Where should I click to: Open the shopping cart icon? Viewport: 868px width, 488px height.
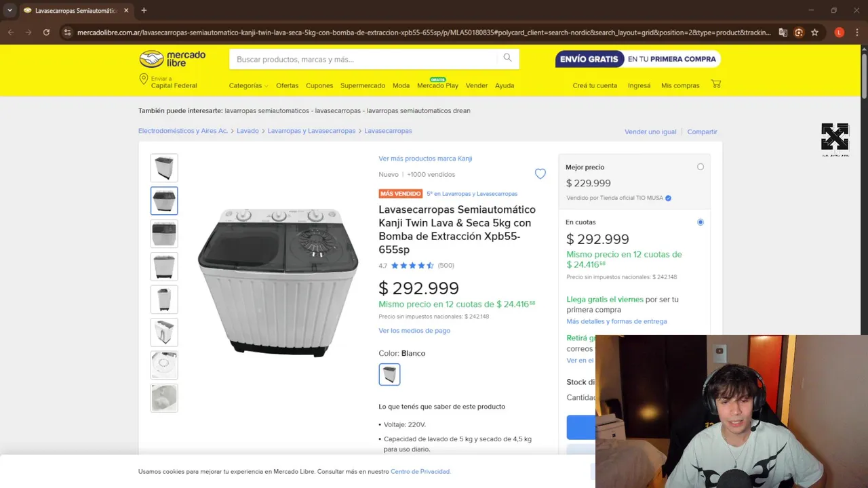[716, 84]
